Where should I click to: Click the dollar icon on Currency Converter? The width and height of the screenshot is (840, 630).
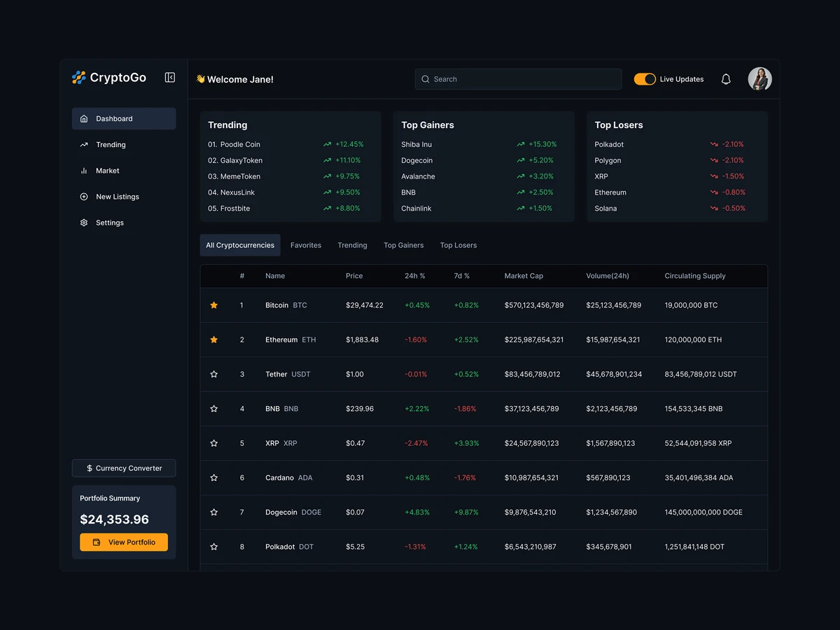(88, 468)
